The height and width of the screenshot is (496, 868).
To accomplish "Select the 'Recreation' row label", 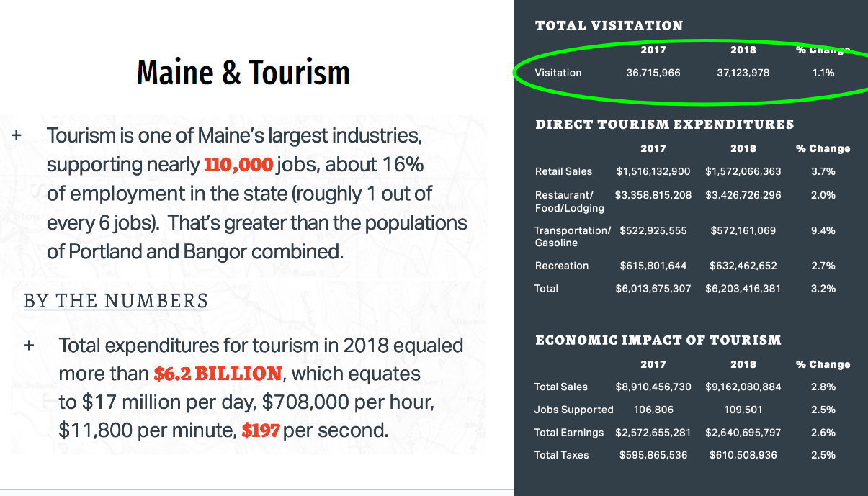I will 561,266.
